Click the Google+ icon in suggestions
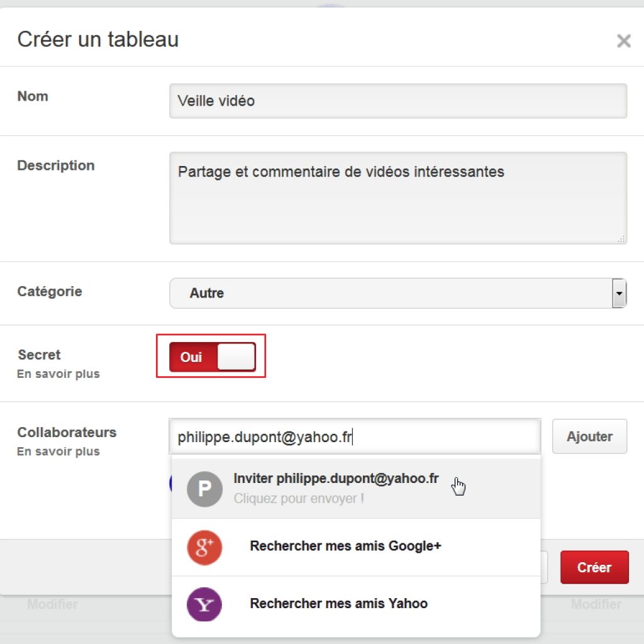 click(204, 547)
